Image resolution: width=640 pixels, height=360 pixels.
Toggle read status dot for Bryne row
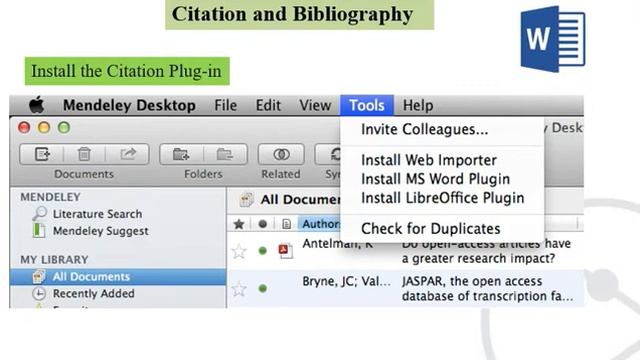click(x=262, y=289)
